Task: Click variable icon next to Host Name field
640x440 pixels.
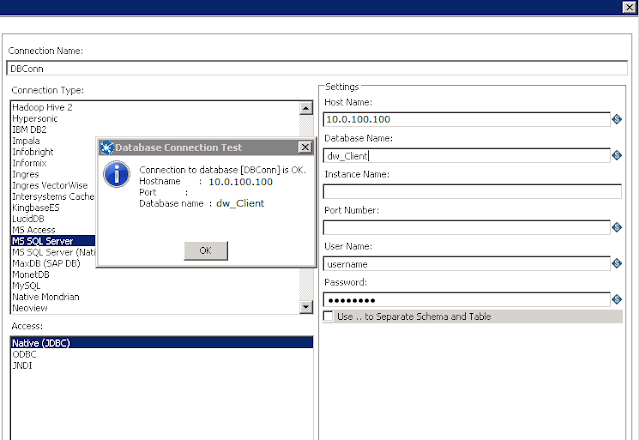Action: pyautogui.click(x=617, y=119)
